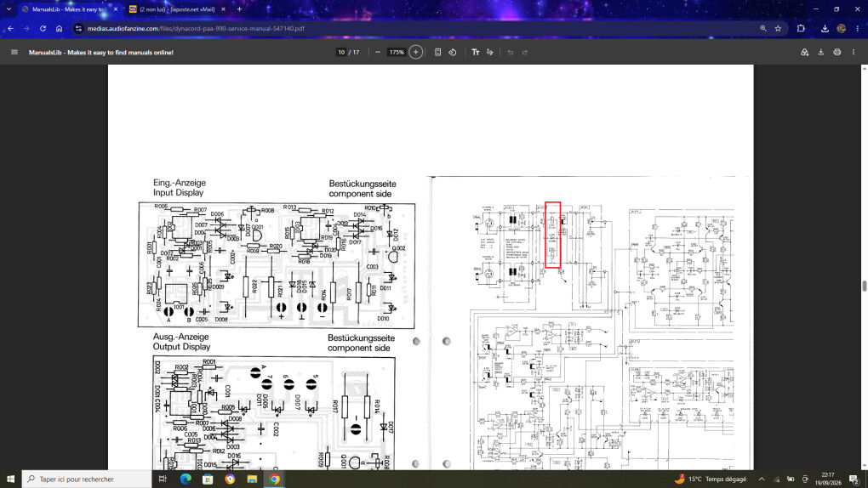The width and height of the screenshot is (868, 488).
Task: Click the taskbar search box
Action: coord(86,479)
